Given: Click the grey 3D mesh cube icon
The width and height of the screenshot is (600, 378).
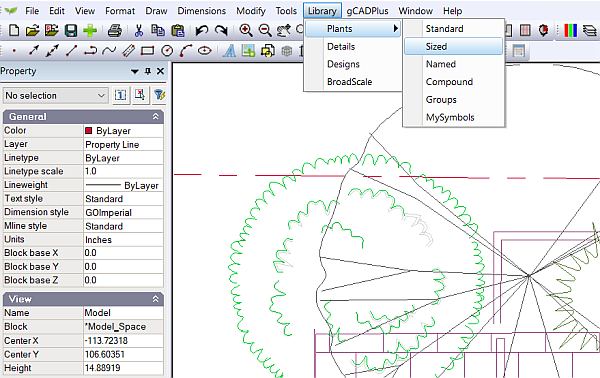Looking at the screenshot, I should 287,51.
